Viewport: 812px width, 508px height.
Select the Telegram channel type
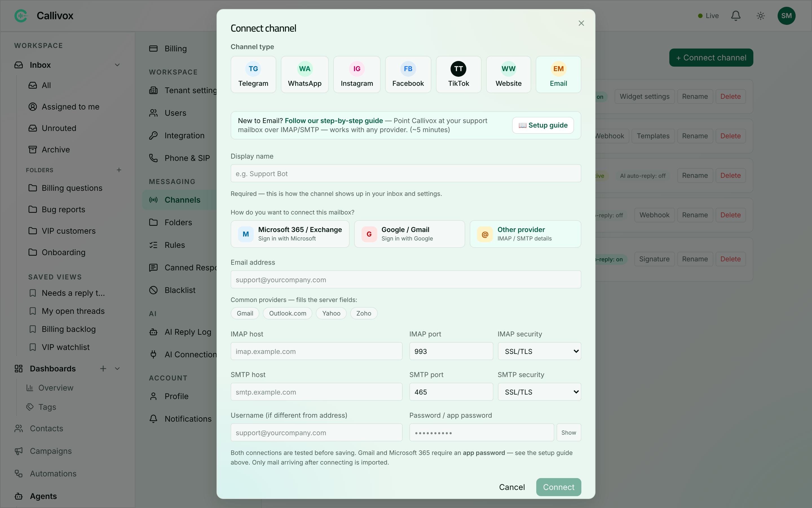253,75
